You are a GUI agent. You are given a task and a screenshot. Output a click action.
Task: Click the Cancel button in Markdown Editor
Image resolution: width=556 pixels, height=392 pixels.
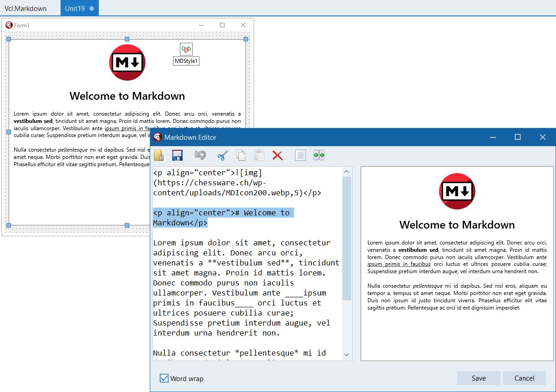524,378
